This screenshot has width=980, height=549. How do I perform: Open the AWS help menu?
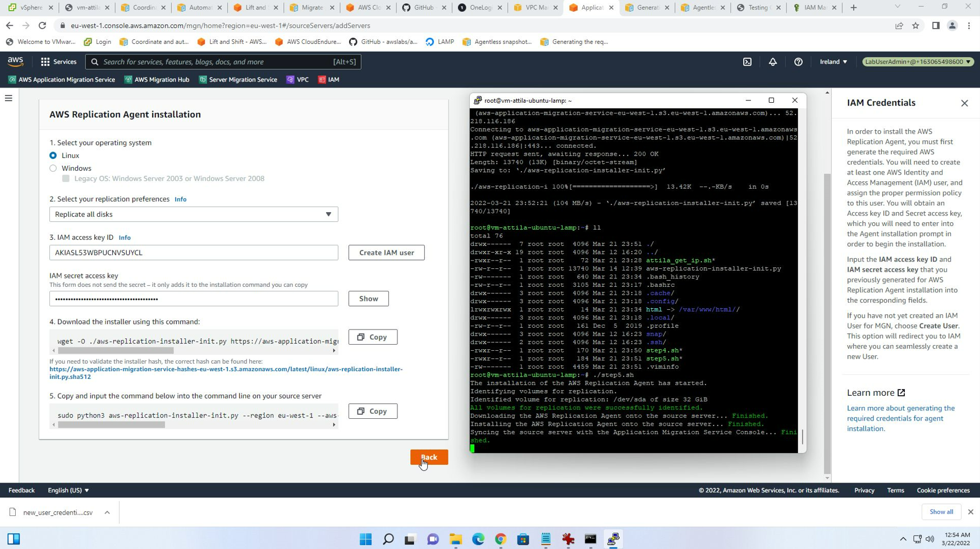click(798, 62)
